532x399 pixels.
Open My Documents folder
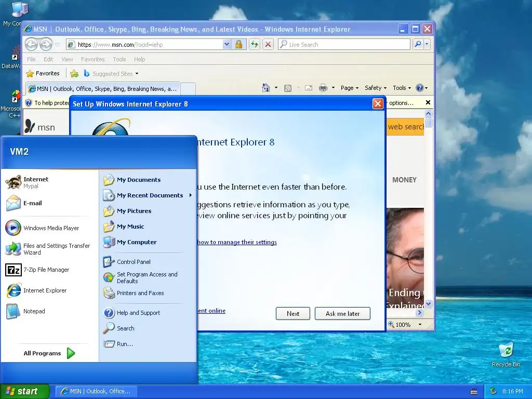point(132,180)
